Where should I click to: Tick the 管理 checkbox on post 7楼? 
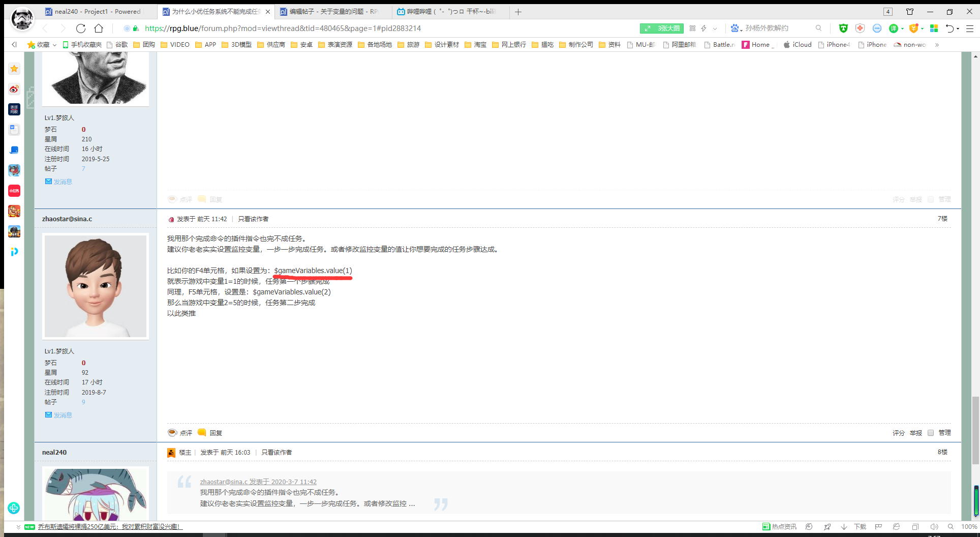tap(931, 433)
